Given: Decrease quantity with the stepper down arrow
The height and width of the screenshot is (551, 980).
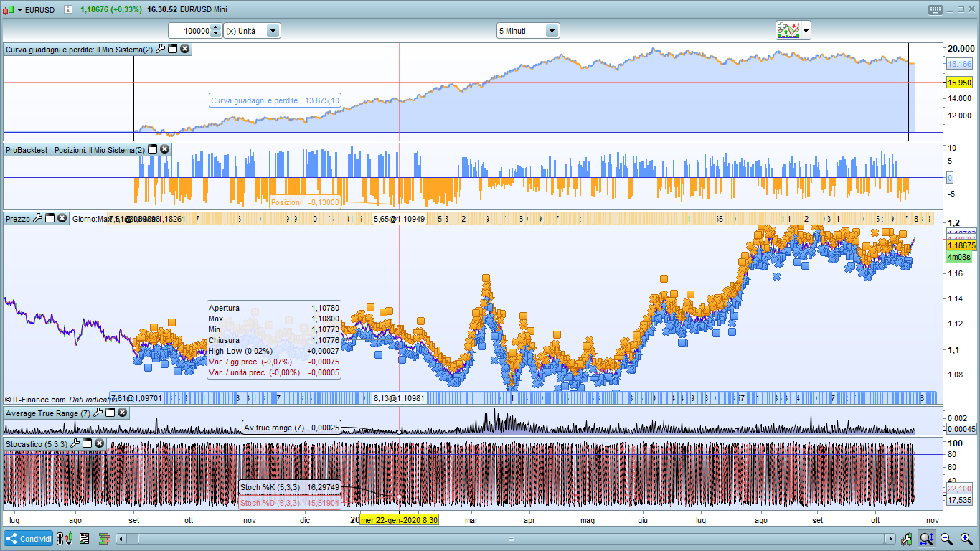Looking at the screenshot, I should point(215,34).
